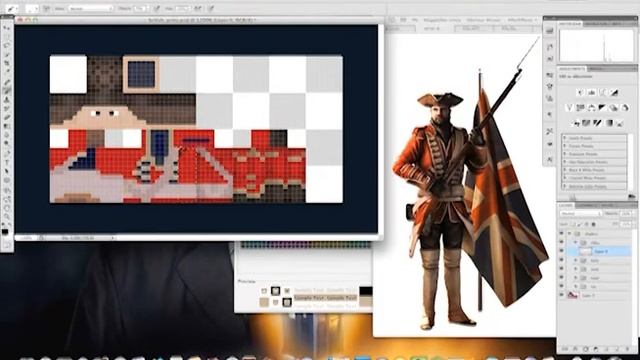This screenshot has width=640, height=360.
Task: Select Layer 4 thumbnail in Layers panel
Action: pos(586,251)
